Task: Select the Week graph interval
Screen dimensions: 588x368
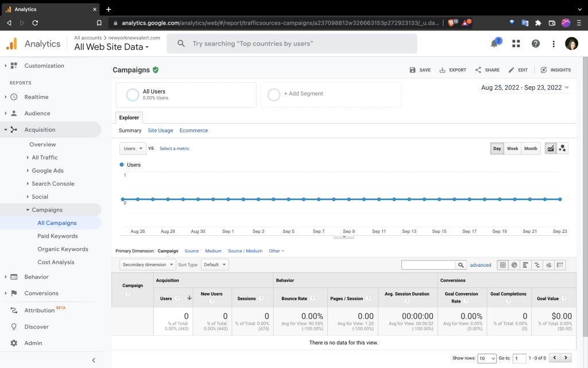Action: coord(512,148)
